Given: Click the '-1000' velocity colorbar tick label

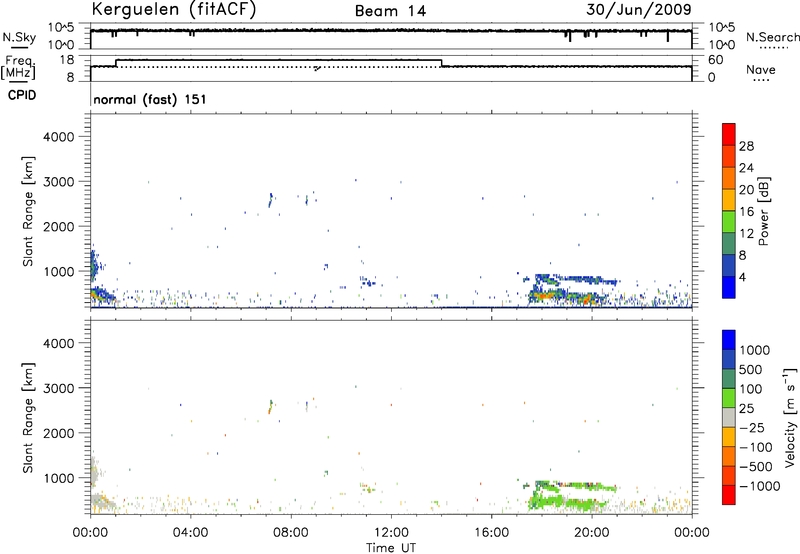Looking at the screenshot, I should click(x=760, y=486).
